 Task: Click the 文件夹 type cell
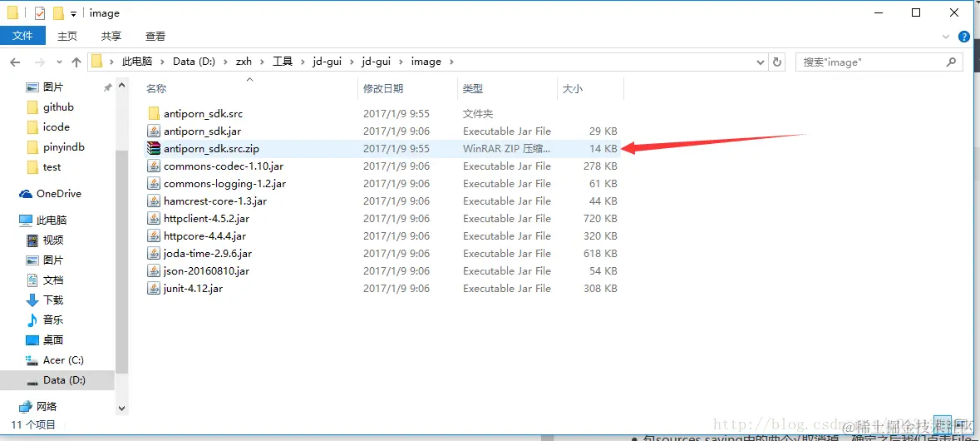click(478, 114)
